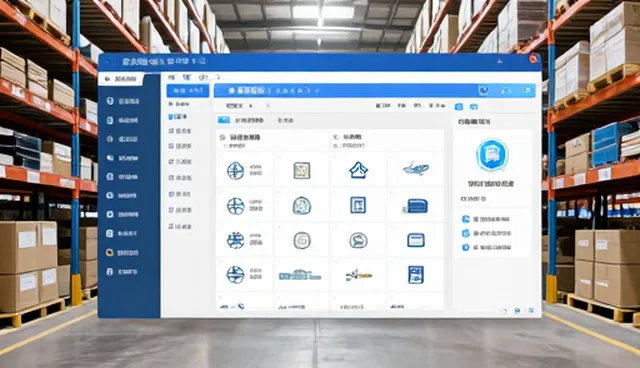The height and width of the screenshot is (368, 640).
Task: Open the globe icon tile in third grid row
Action: (x=236, y=240)
